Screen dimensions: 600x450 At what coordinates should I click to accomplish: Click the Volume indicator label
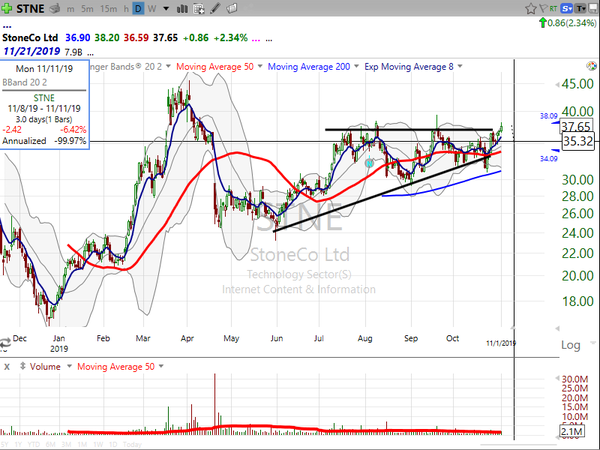[x=45, y=367]
